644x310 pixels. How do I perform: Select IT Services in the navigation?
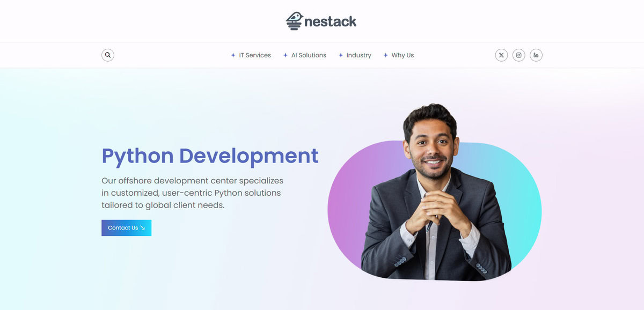(x=254, y=55)
